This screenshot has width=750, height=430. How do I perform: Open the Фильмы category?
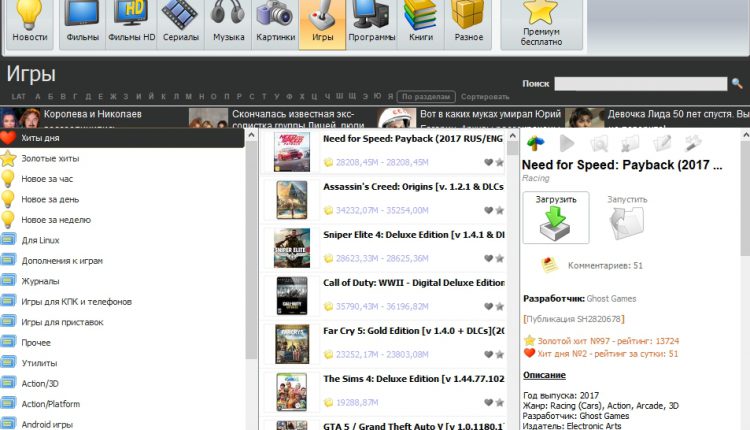click(82, 24)
